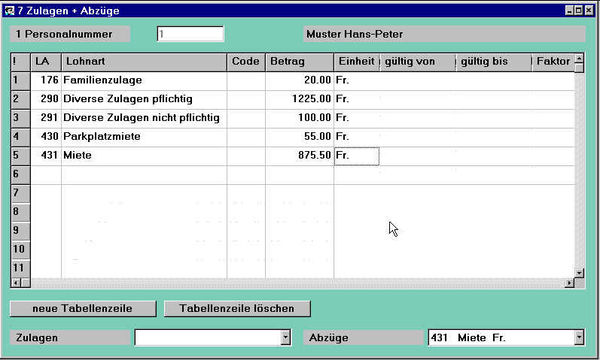
Task: Click the 'Diverse Zulagen pflichtig' cell
Action: (x=144, y=99)
